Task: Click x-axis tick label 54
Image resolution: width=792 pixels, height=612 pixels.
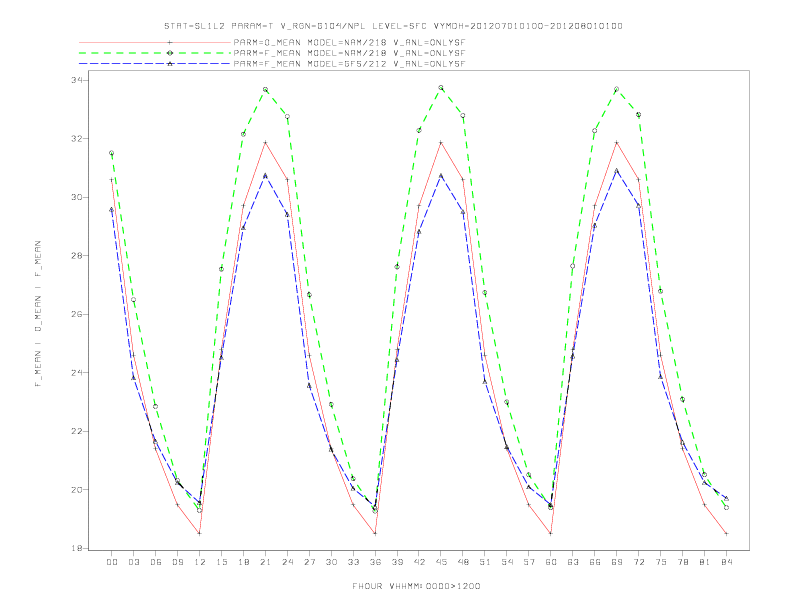Action: click(x=507, y=562)
